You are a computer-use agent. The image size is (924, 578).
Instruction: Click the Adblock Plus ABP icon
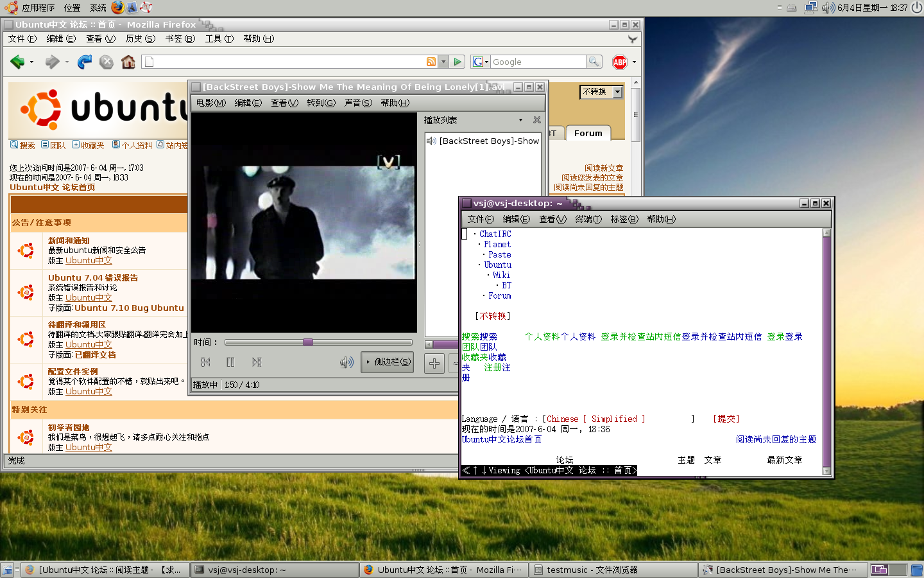620,62
